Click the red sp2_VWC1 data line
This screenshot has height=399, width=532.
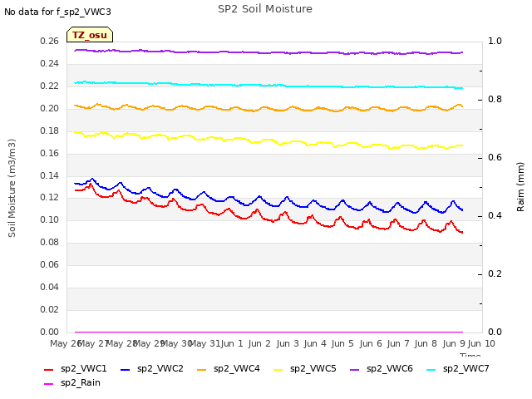coord(268,219)
